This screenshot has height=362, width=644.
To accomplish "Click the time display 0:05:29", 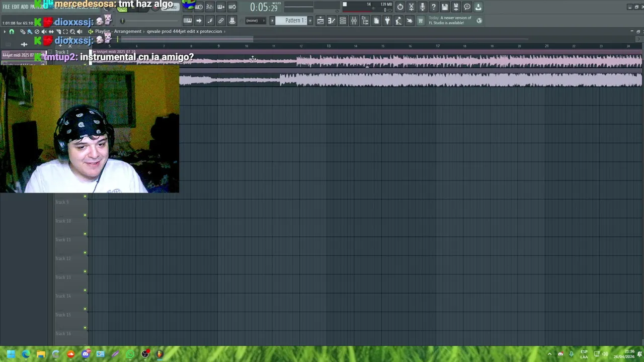I will tap(264, 7).
